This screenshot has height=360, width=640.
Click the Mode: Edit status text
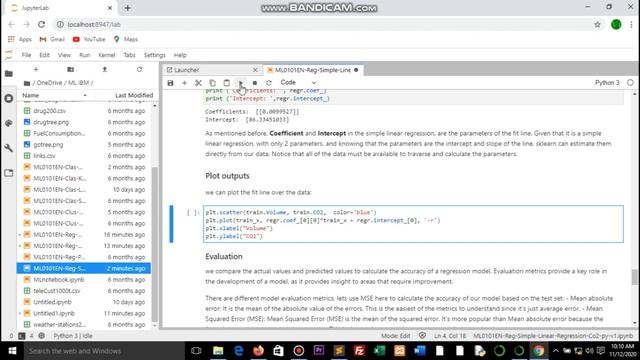[396, 336]
